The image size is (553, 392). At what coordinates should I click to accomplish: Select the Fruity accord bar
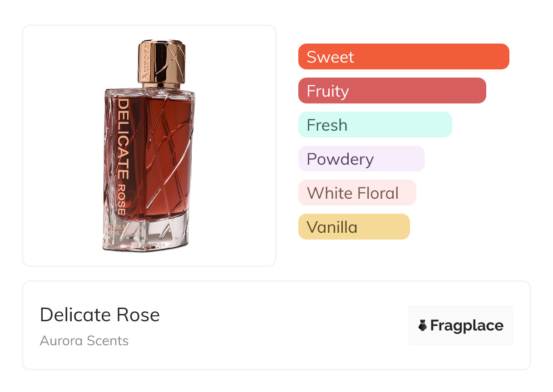[392, 91]
